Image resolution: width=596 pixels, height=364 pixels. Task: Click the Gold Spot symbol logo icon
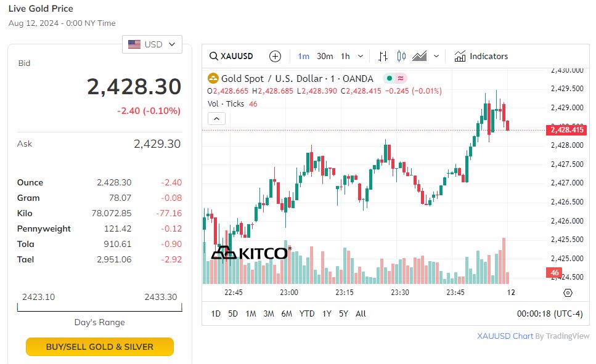pos(213,78)
